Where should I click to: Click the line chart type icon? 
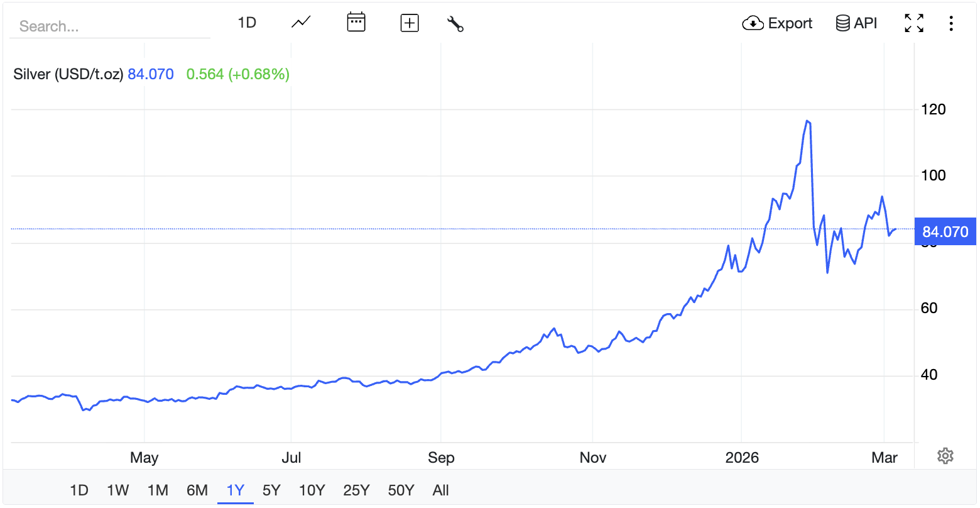click(301, 23)
